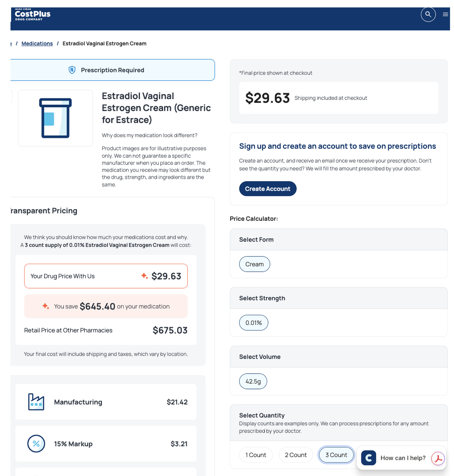Click the CostPlus Drug Company logo
Viewport: 454px width, 476px height.
tap(32, 14)
